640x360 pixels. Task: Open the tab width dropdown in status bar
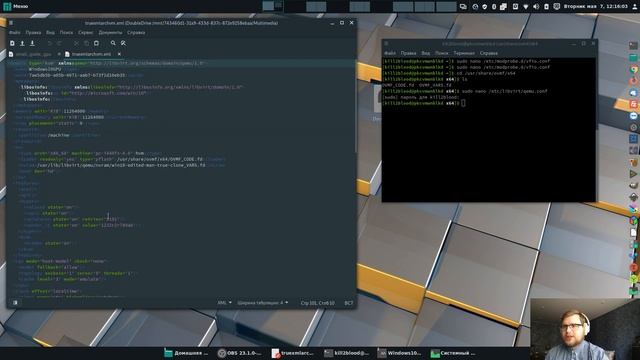[x=263, y=303]
